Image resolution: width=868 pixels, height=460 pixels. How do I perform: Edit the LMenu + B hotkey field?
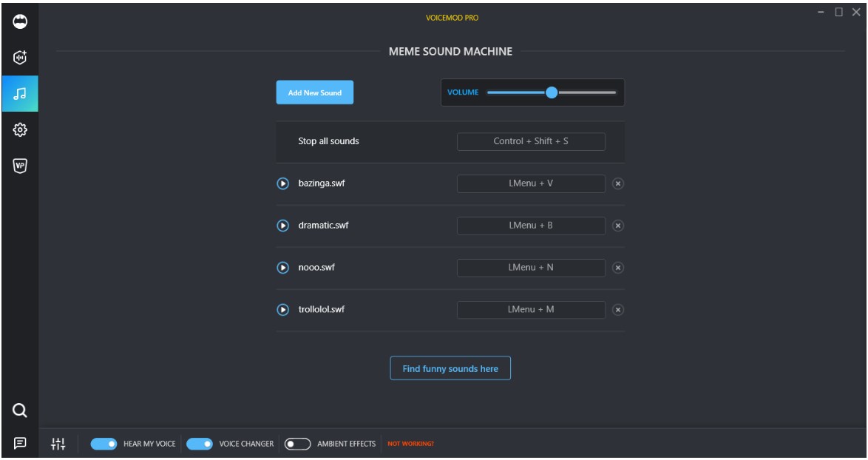(531, 226)
